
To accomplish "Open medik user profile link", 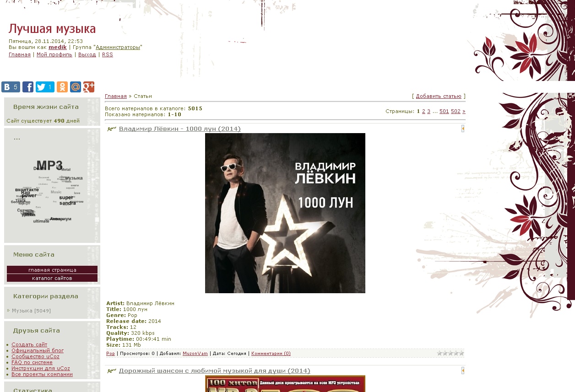I will pos(58,47).
